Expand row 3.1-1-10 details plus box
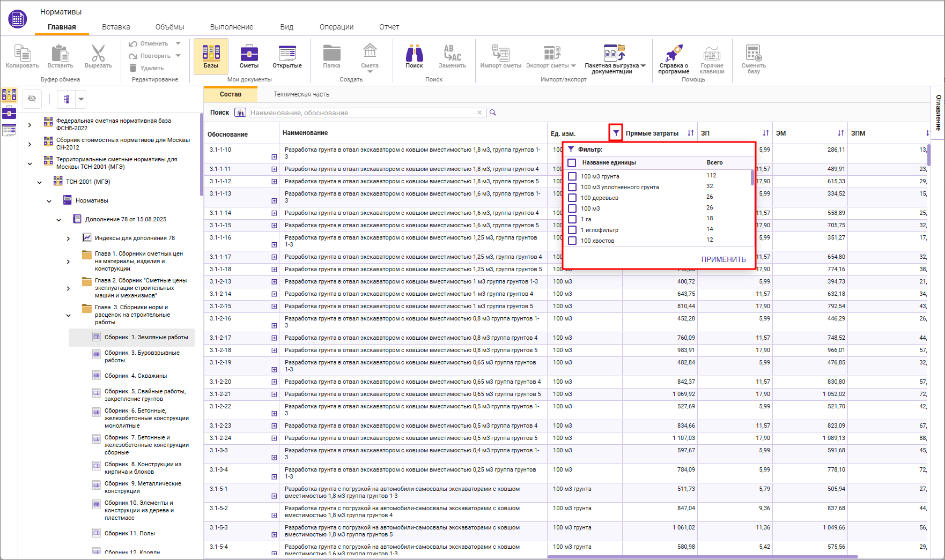This screenshot has height=560, width=945. (274, 157)
